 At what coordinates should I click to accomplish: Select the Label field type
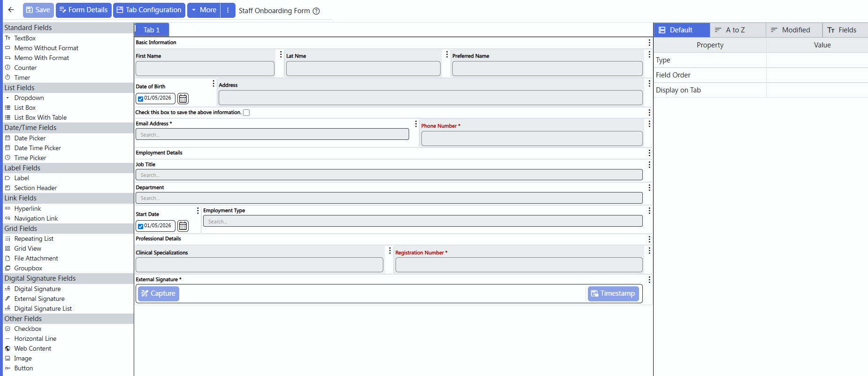22,178
